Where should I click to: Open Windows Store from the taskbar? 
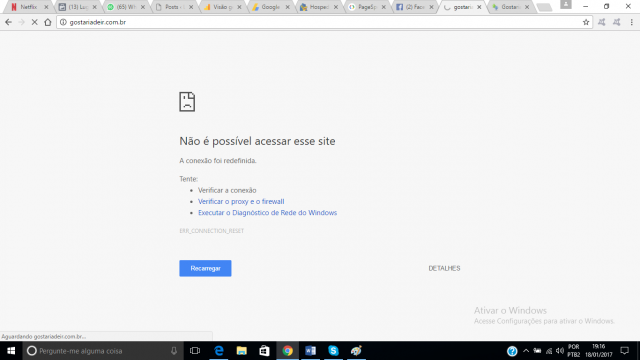(x=264, y=351)
